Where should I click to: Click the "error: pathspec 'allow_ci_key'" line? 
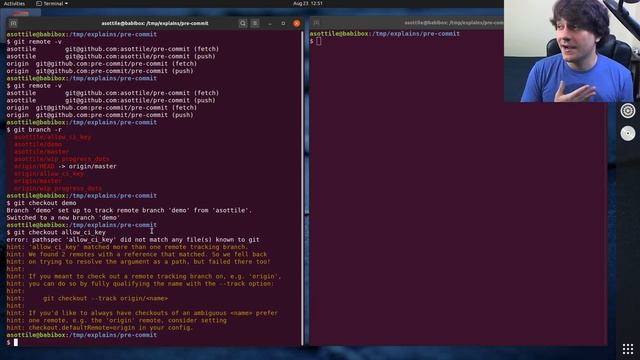pyautogui.click(x=133, y=240)
